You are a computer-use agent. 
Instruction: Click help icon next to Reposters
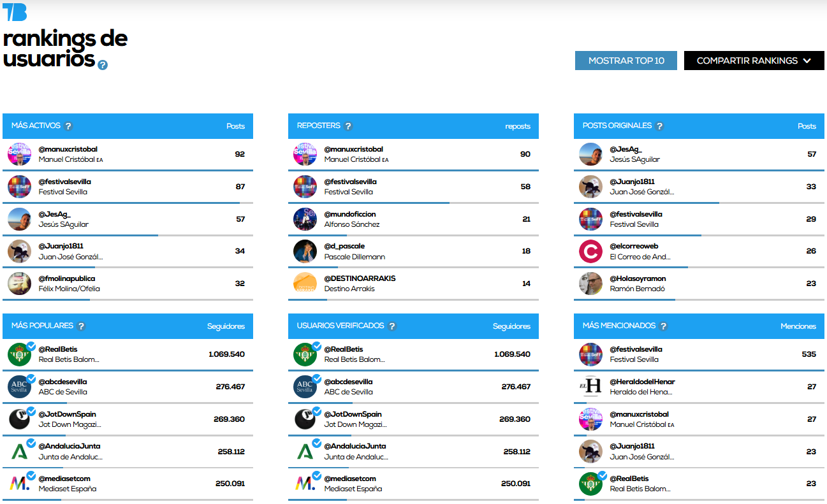pos(348,126)
